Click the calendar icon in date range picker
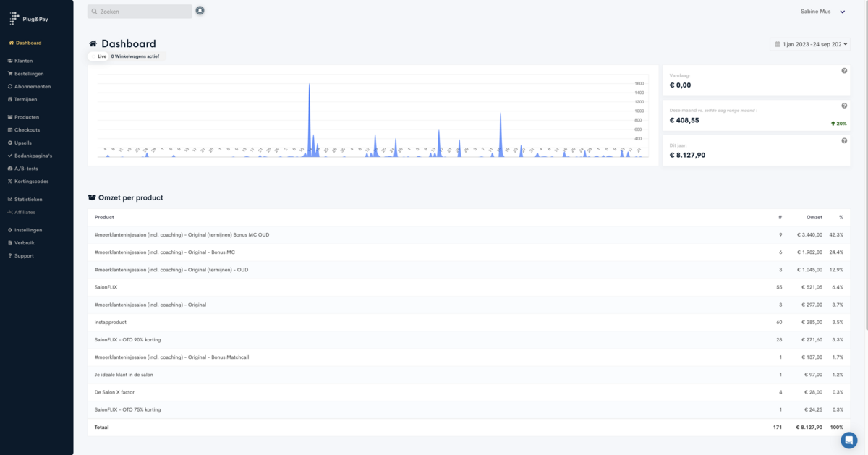 pos(778,44)
